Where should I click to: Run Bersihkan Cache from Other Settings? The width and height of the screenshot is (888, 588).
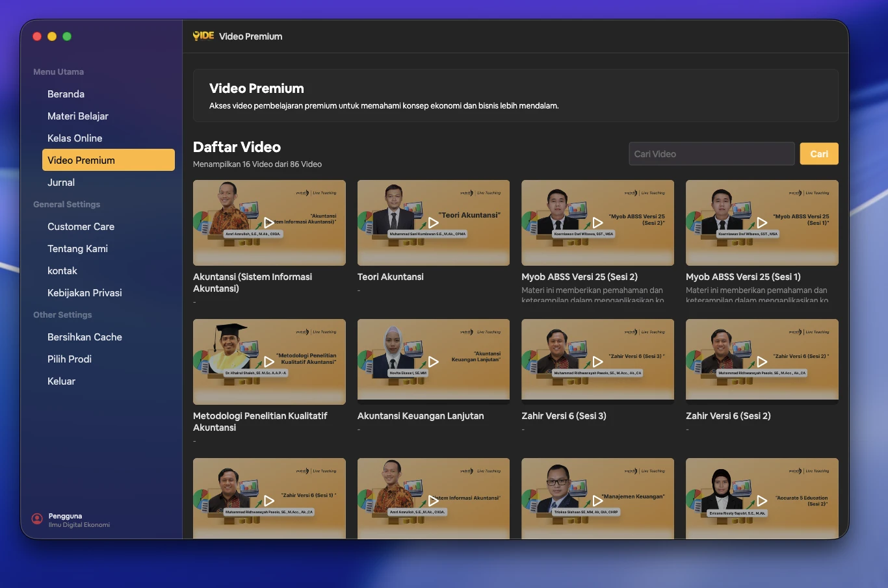pos(85,337)
